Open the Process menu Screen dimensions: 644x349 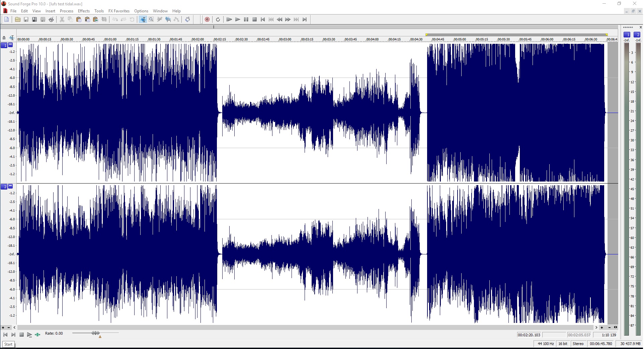[66, 11]
